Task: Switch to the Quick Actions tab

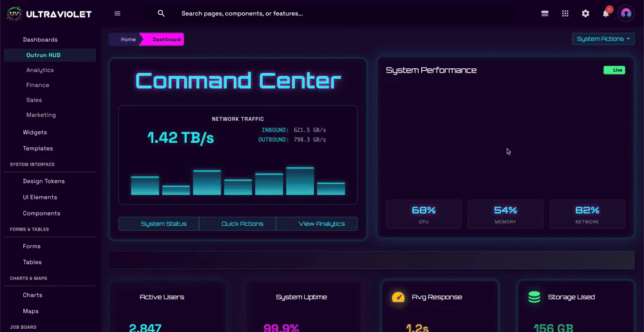Action: pyautogui.click(x=242, y=224)
